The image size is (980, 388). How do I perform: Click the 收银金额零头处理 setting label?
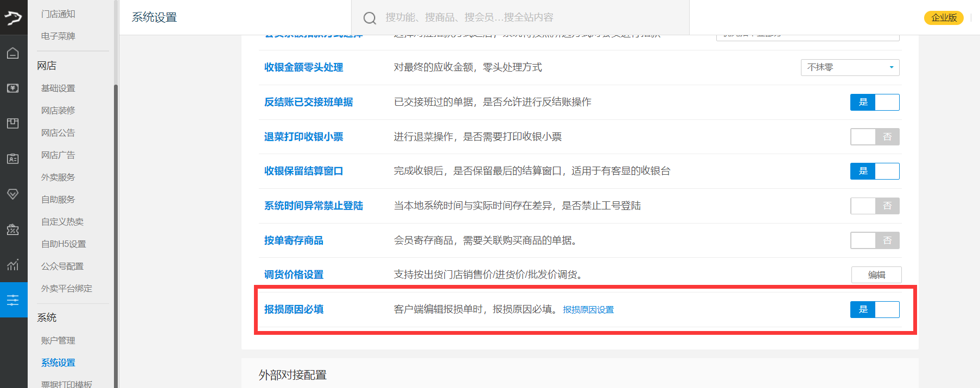click(x=303, y=67)
